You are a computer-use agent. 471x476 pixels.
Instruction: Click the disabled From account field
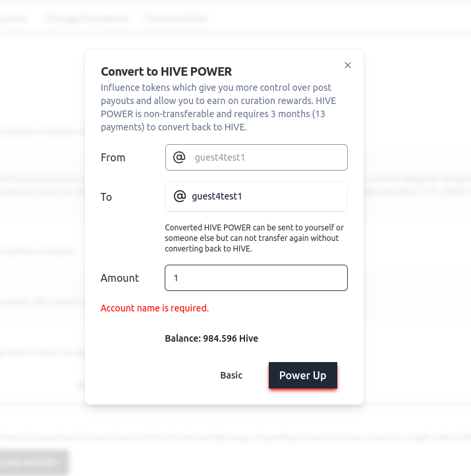[x=263, y=157]
